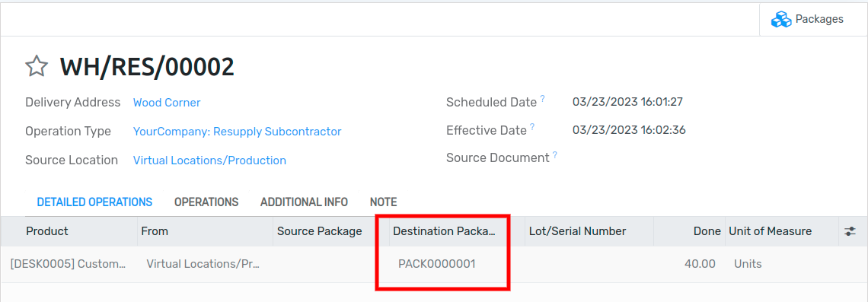Sort by the Source Package column header
Screen dimensions: 868x302
coord(331,231)
